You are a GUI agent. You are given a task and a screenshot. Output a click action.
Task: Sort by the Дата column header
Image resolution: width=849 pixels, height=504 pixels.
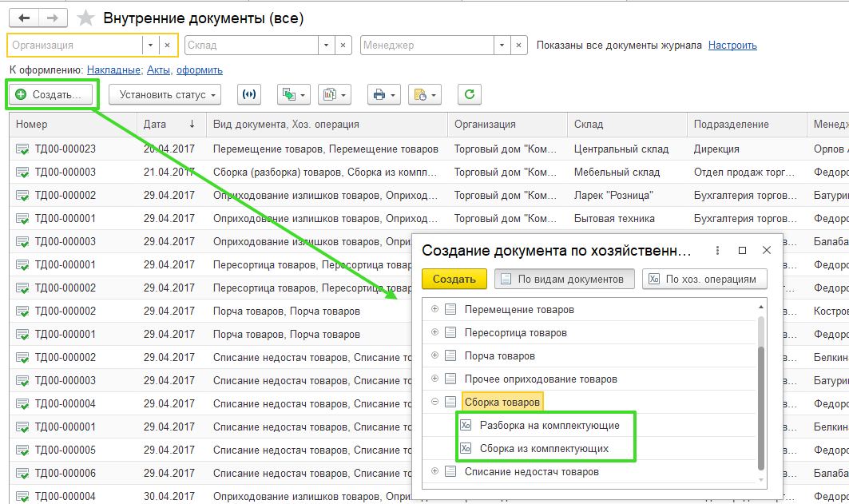172,125
